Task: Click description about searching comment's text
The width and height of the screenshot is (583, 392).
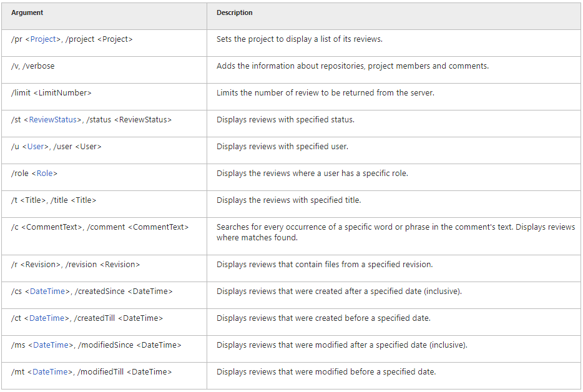Action: 396,232
